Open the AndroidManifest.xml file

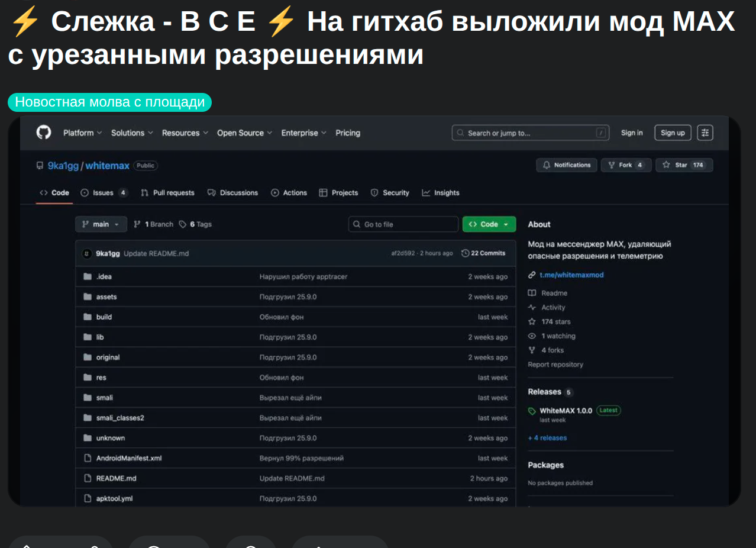[x=128, y=458]
